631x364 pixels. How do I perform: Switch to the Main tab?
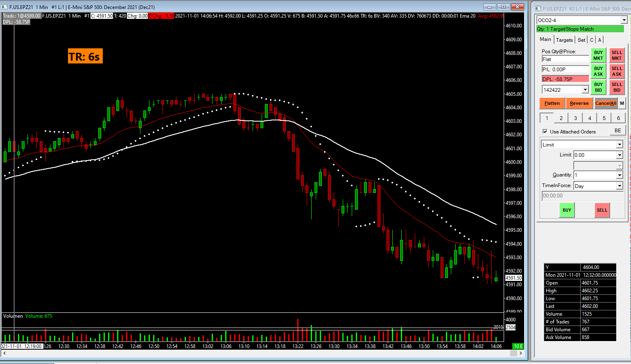(x=545, y=39)
